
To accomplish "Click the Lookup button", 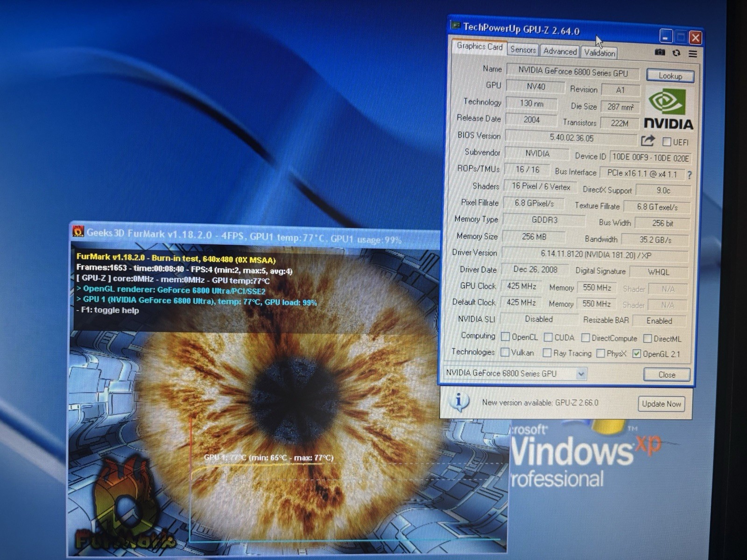I will point(670,76).
